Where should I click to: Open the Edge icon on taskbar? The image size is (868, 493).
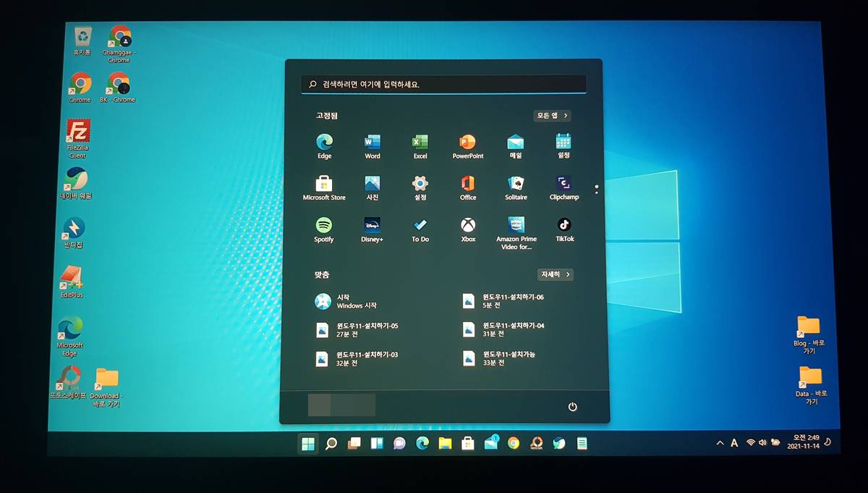click(422, 444)
